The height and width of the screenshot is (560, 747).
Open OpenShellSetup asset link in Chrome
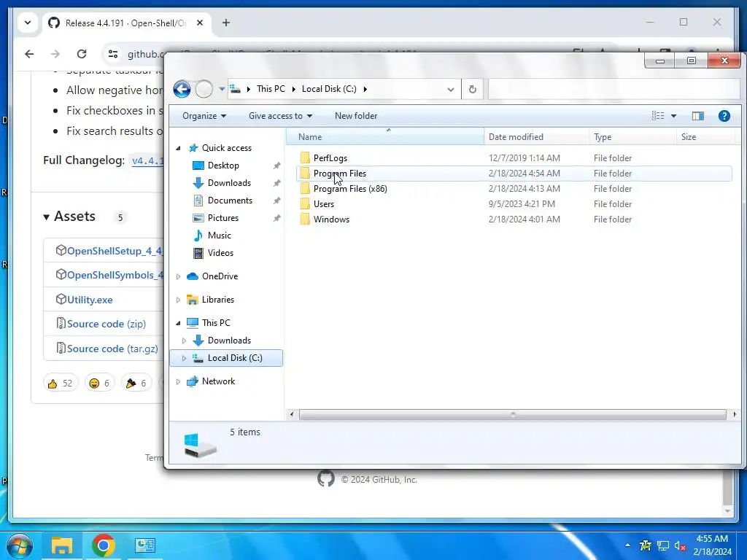tap(115, 251)
